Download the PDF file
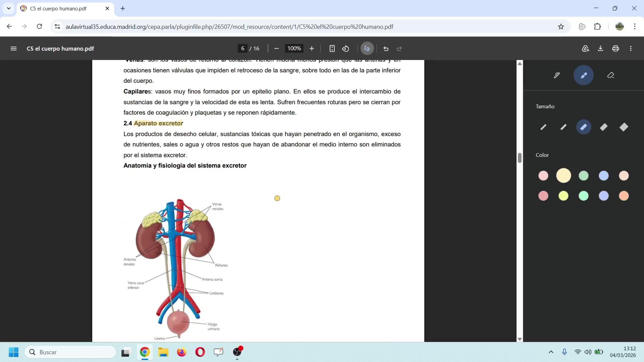This screenshot has width=644, height=362. [x=600, y=49]
